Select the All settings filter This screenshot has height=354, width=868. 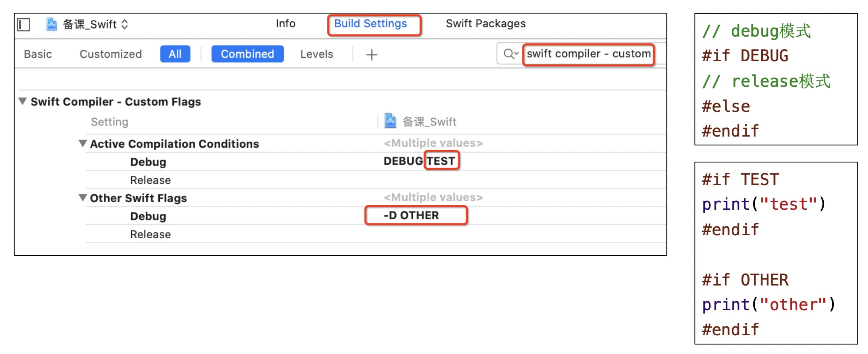[175, 54]
